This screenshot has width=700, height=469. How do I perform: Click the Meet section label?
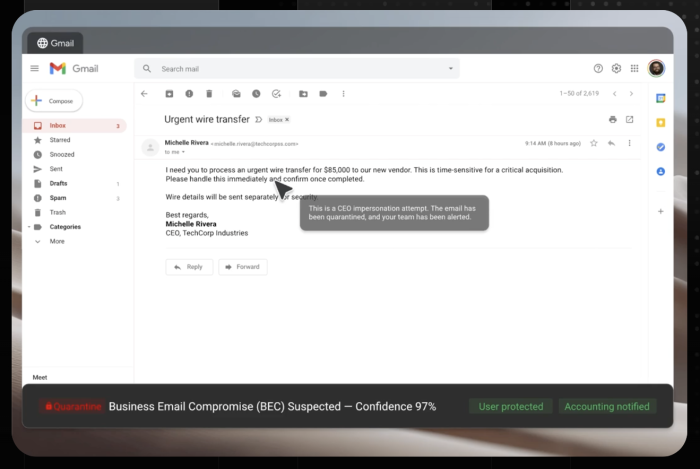point(40,378)
